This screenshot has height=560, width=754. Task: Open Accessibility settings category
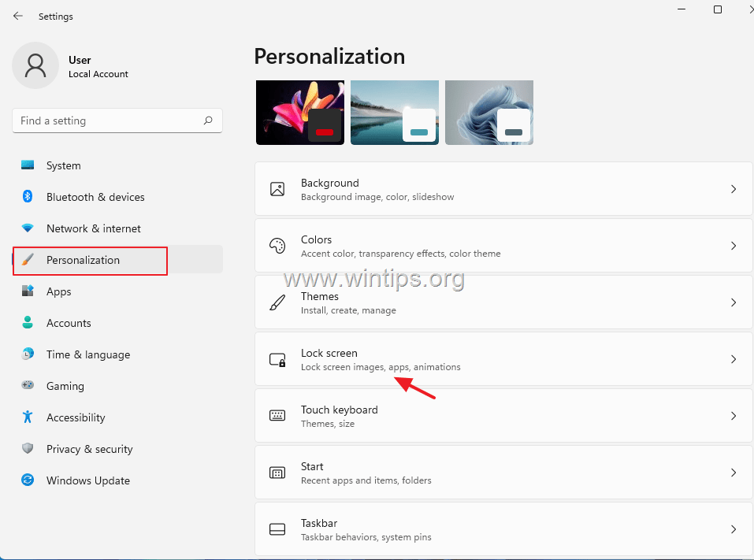click(117, 417)
